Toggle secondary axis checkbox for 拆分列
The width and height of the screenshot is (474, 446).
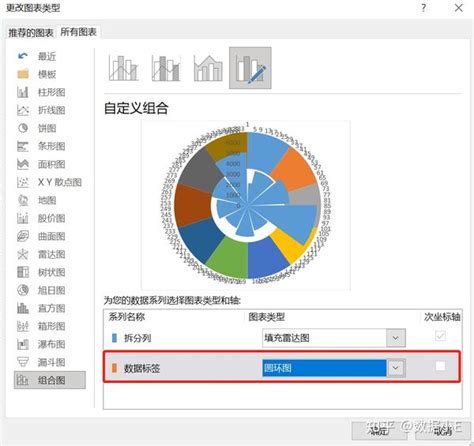pyautogui.click(x=440, y=336)
